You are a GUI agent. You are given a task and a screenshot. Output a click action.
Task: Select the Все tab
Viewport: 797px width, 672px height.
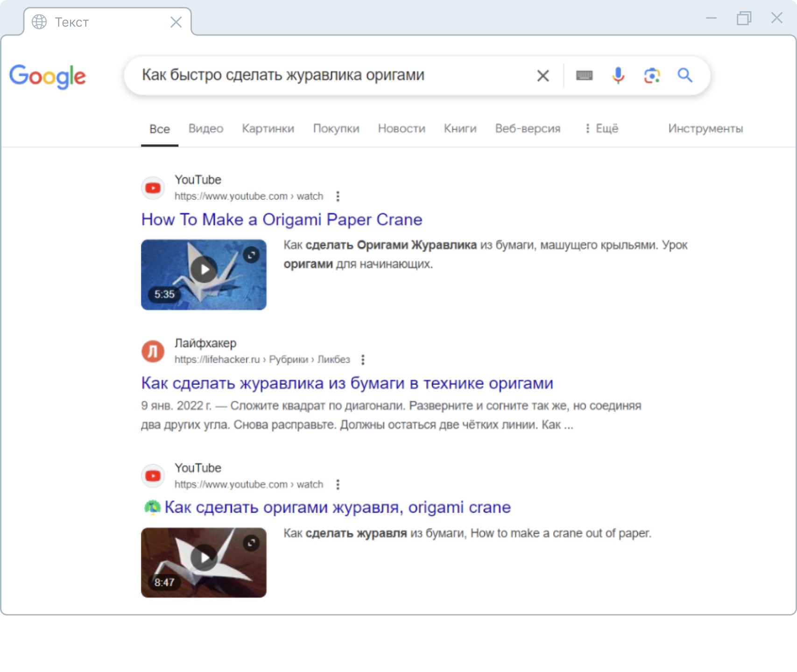[x=160, y=129]
